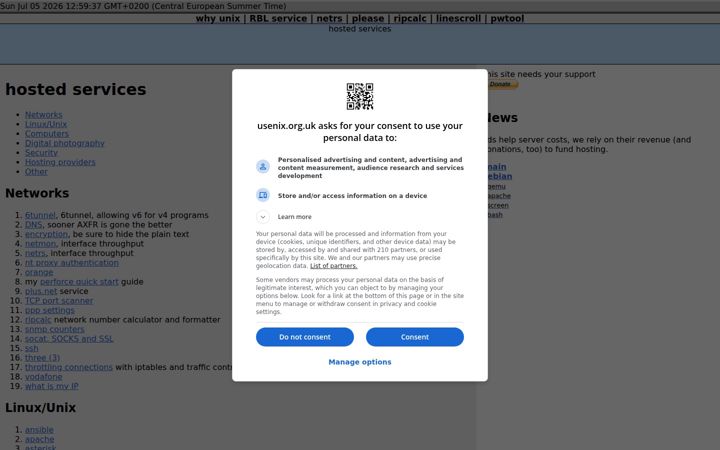Screen dimensions: 720x450
Task: Open throttling connections link
Action: (x=69, y=367)
